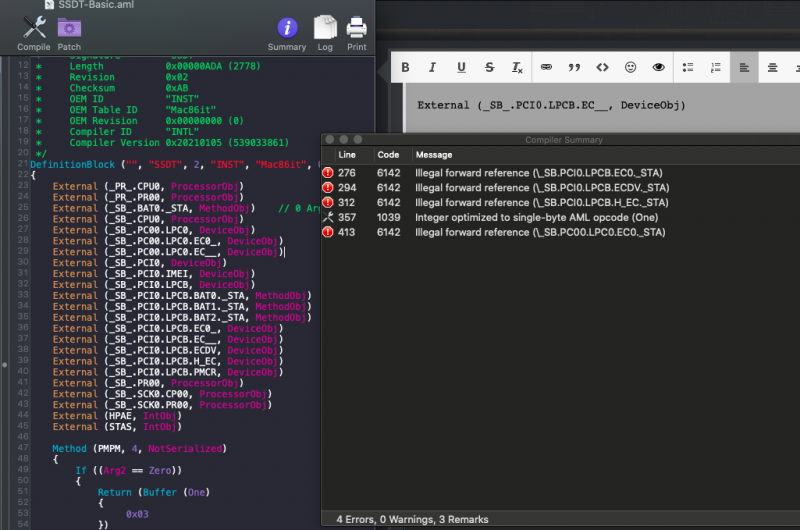Toggle italic formatting
Viewport: 800px width, 530px height.
433,68
